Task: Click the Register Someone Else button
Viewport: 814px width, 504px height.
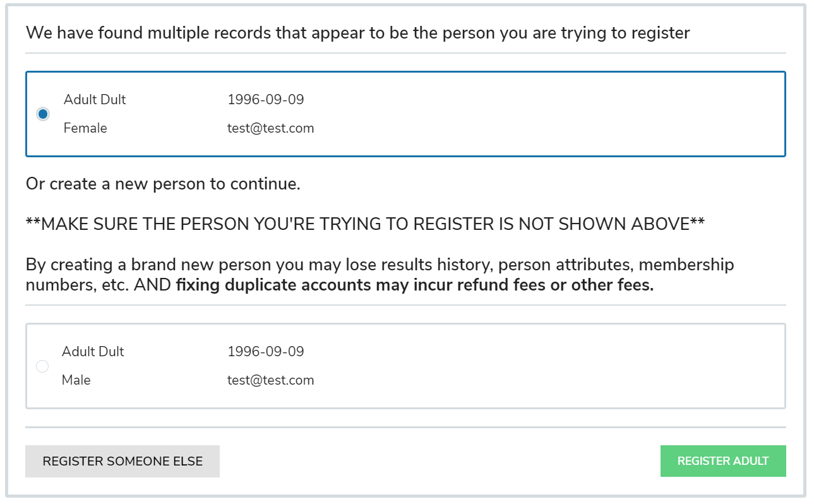Action: pos(123,461)
